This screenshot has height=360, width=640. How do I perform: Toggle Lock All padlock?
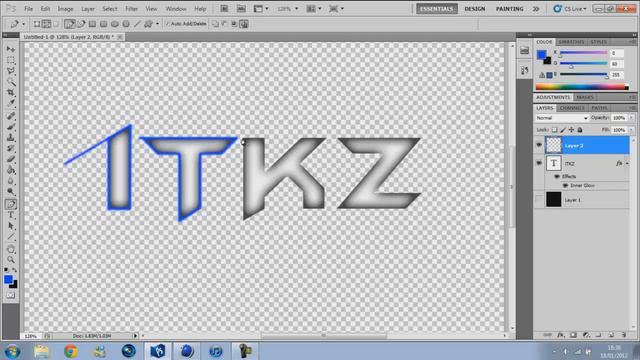580,130
